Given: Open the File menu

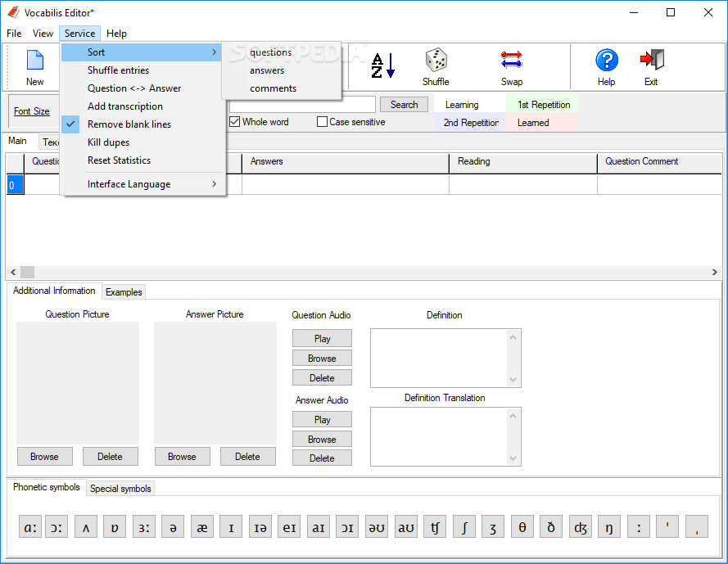Looking at the screenshot, I should (14, 34).
